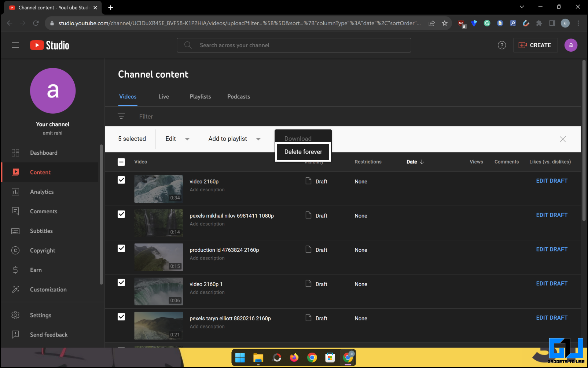Open the pexels mikhail nilov video thumbnail
Viewport: 588px width, 368px height.
tap(158, 223)
